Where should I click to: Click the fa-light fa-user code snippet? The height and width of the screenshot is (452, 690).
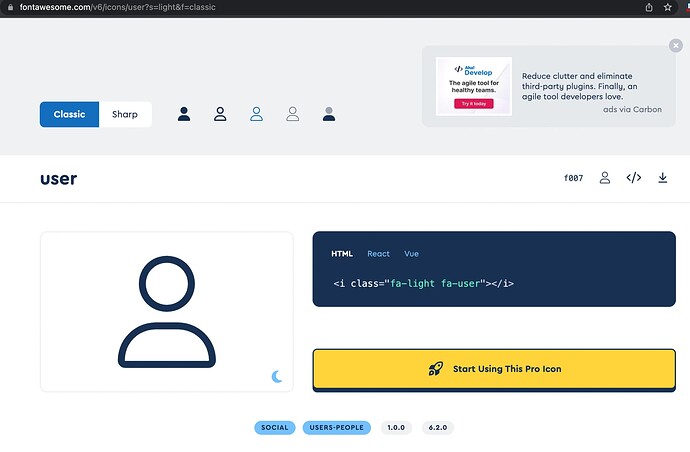(423, 284)
